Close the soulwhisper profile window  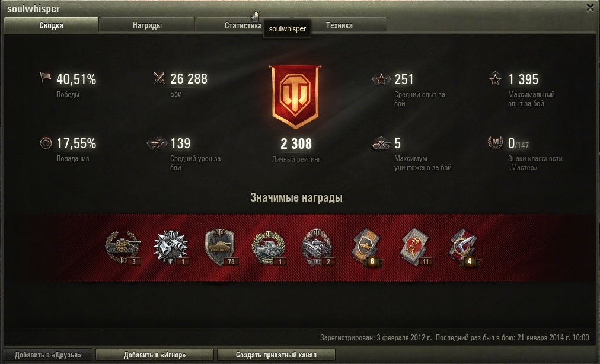point(590,8)
